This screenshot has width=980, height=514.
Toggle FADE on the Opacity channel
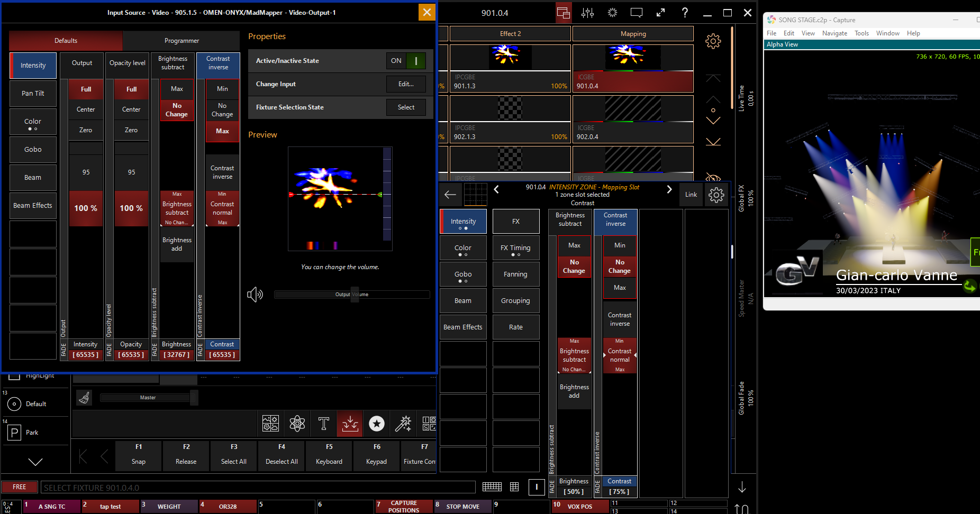pos(110,350)
